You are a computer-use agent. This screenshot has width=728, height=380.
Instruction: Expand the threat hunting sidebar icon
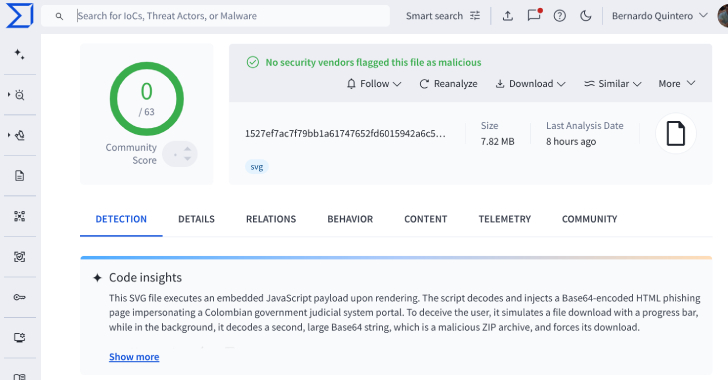19,95
